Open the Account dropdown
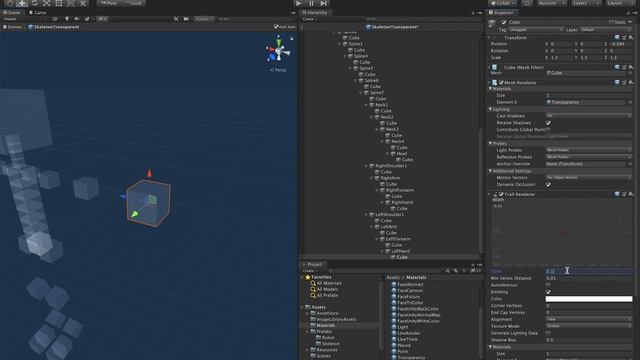Image resolution: width=640 pixels, height=360 pixels. tap(551, 3)
